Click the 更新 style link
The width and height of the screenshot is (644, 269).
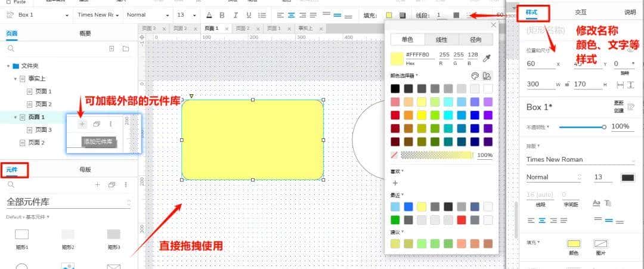click(619, 103)
